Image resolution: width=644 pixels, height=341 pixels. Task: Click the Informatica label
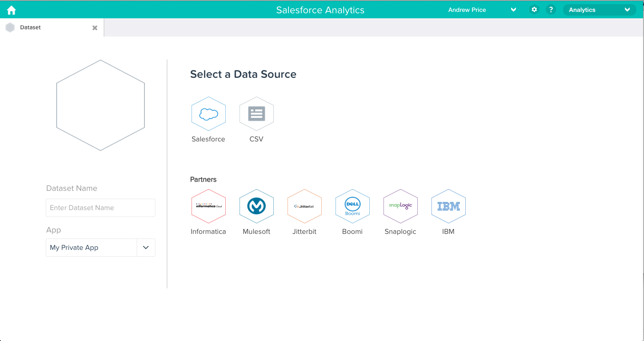click(208, 232)
